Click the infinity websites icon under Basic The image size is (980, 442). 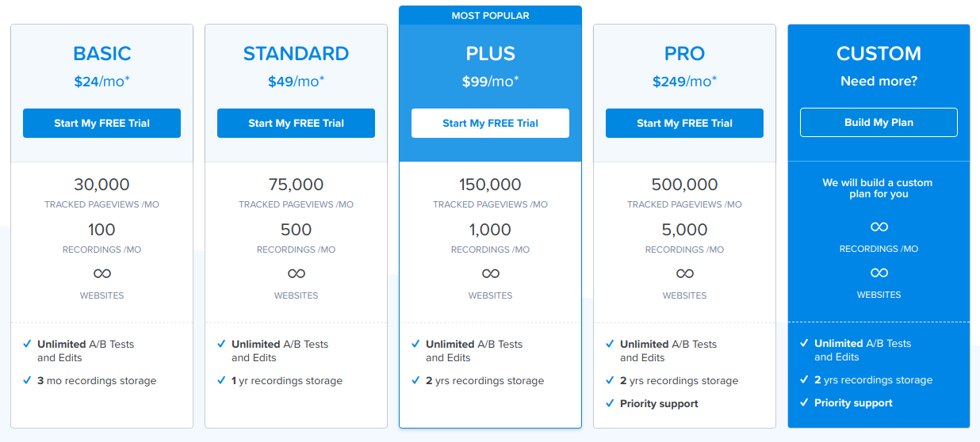(102, 273)
